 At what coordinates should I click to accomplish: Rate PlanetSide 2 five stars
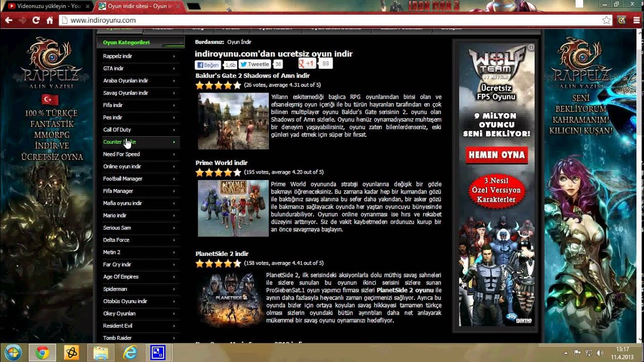coord(237,263)
